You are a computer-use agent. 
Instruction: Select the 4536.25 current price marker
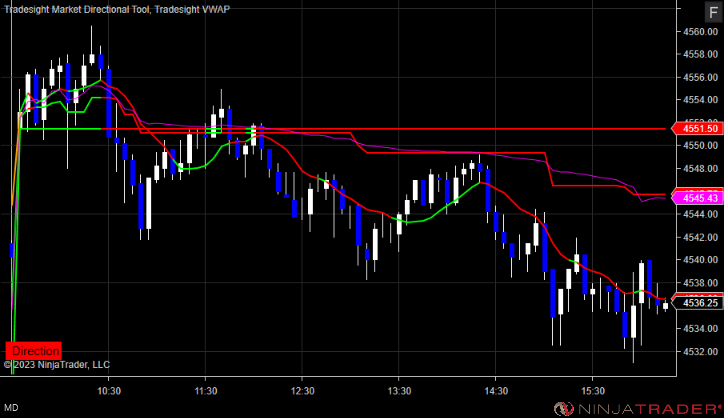pyautogui.click(x=697, y=303)
